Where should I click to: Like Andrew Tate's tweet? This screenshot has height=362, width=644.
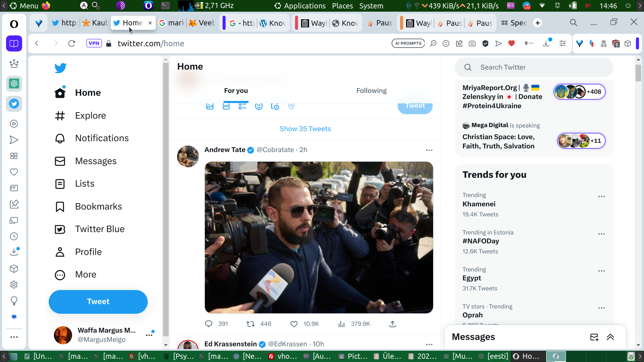tap(294, 324)
